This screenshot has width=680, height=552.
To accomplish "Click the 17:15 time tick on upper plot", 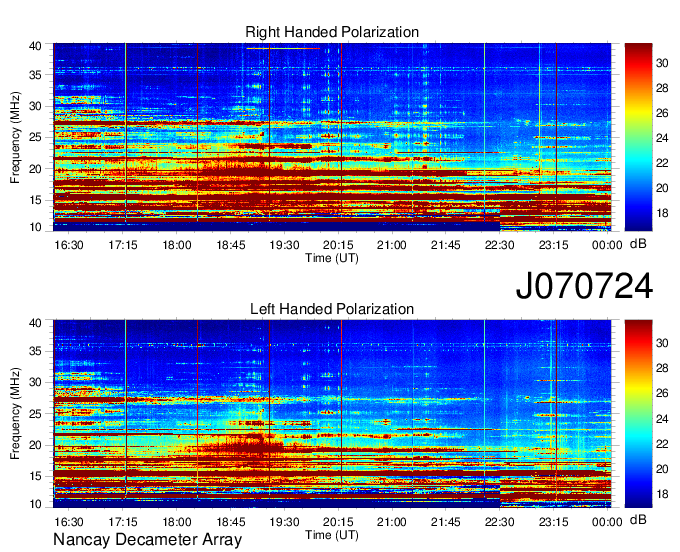I will coord(123,245).
